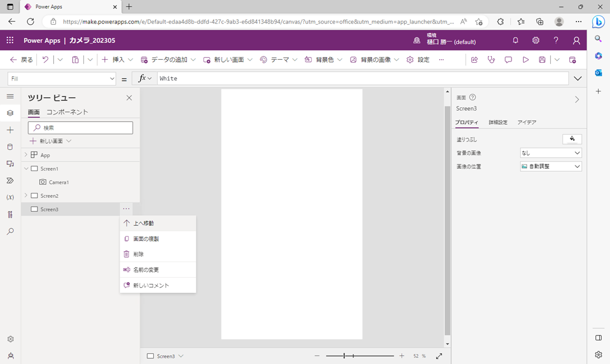Open the Variables (x) icon in sidebar
610x364 pixels.
pos(10,197)
